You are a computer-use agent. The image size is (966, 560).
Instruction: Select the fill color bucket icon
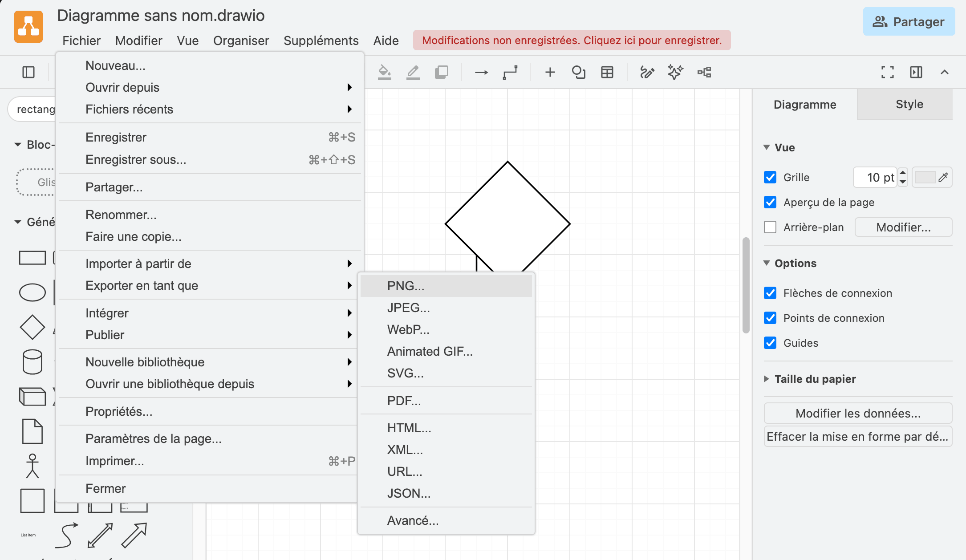pos(384,72)
